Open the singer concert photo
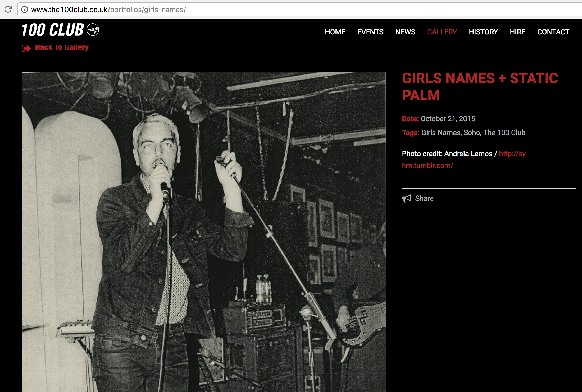Viewport: 582px width, 392px height. (204, 232)
